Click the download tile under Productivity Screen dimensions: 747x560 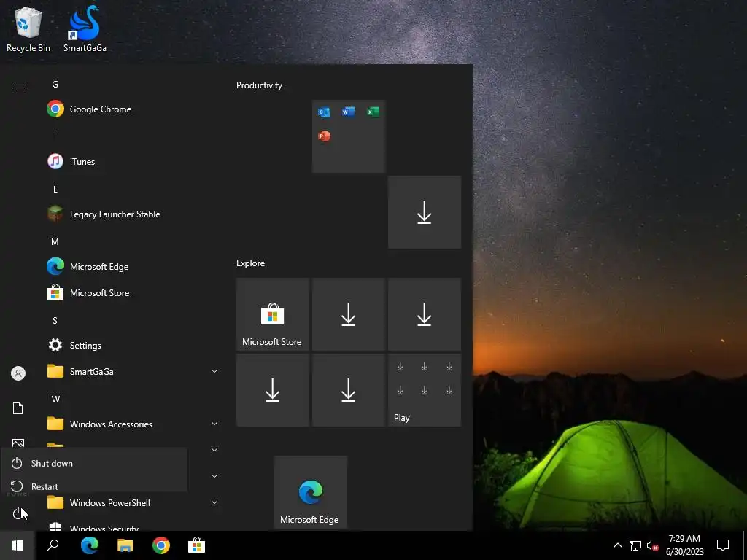[x=425, y=212]
